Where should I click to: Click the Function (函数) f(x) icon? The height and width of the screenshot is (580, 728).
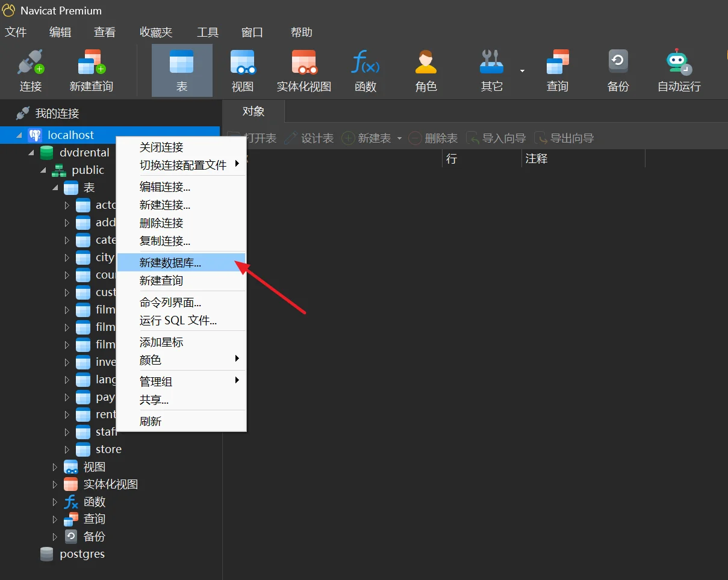(x=365, y=63)
